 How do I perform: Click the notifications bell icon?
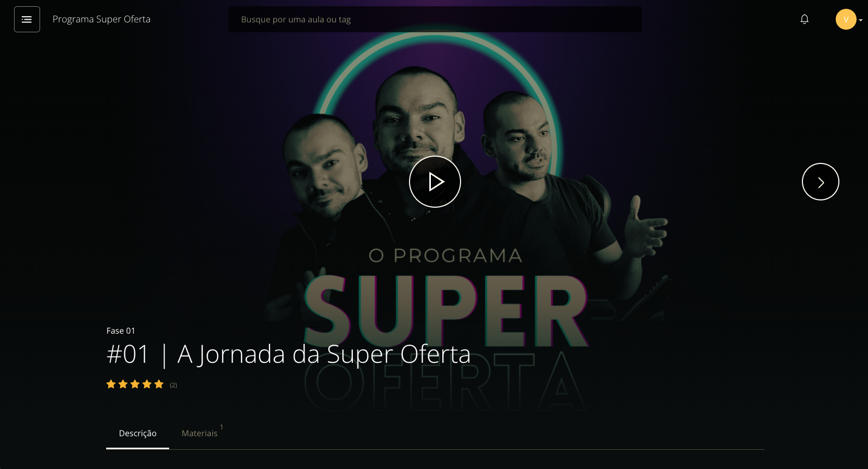(x=805, y=19)
